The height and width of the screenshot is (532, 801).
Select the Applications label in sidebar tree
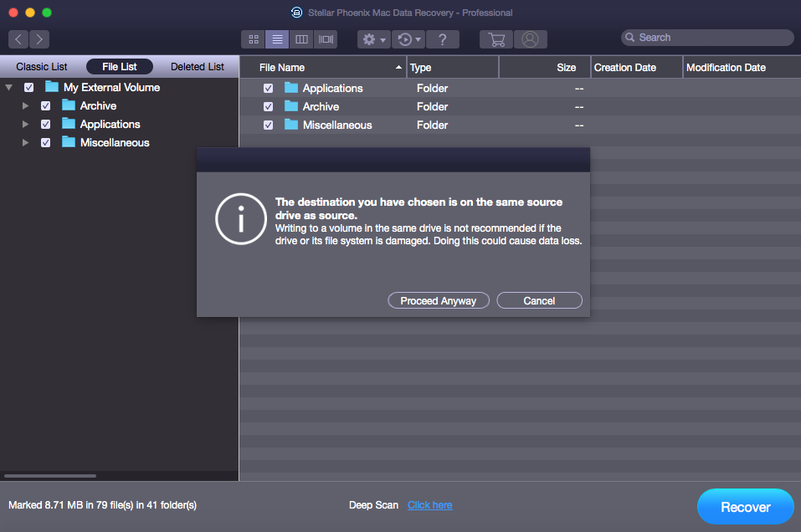click(110, 124)
